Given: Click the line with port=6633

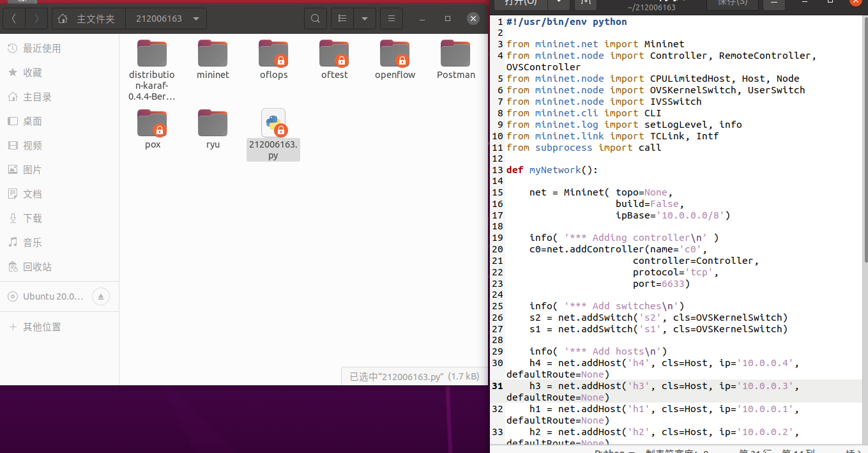Looking at the screenshot, I should point(661,284).
